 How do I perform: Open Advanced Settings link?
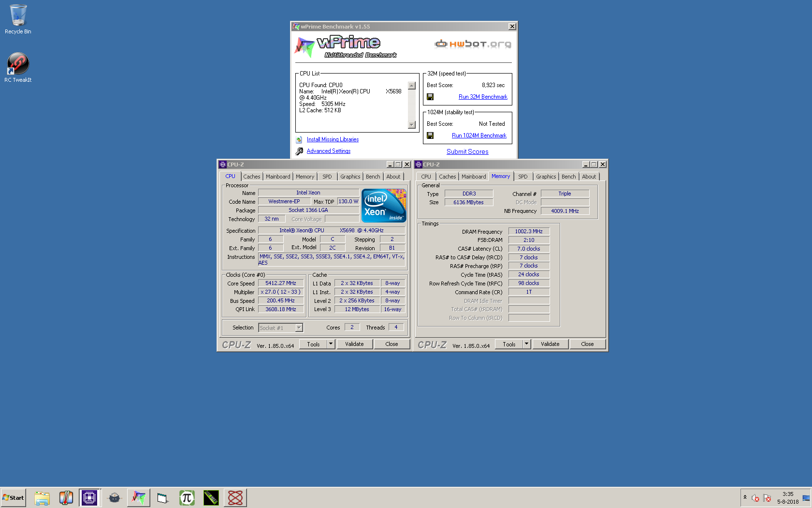329,151
